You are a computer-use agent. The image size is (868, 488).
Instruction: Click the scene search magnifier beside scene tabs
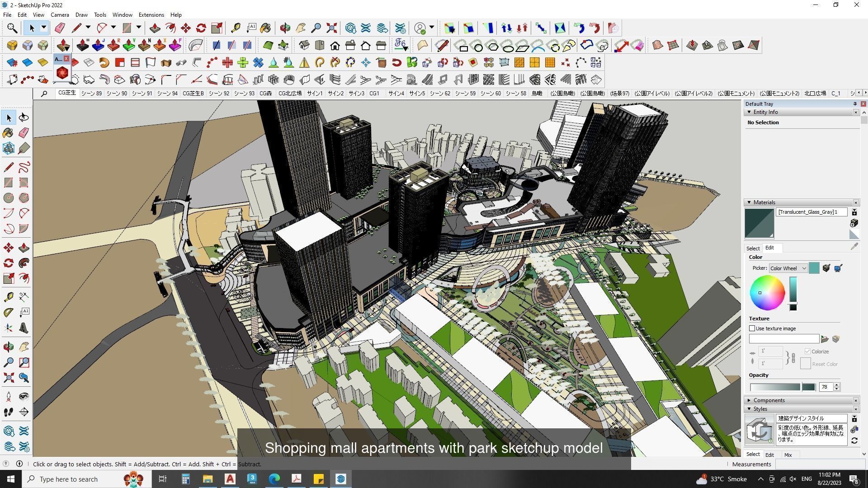click(x=44, y=94)
